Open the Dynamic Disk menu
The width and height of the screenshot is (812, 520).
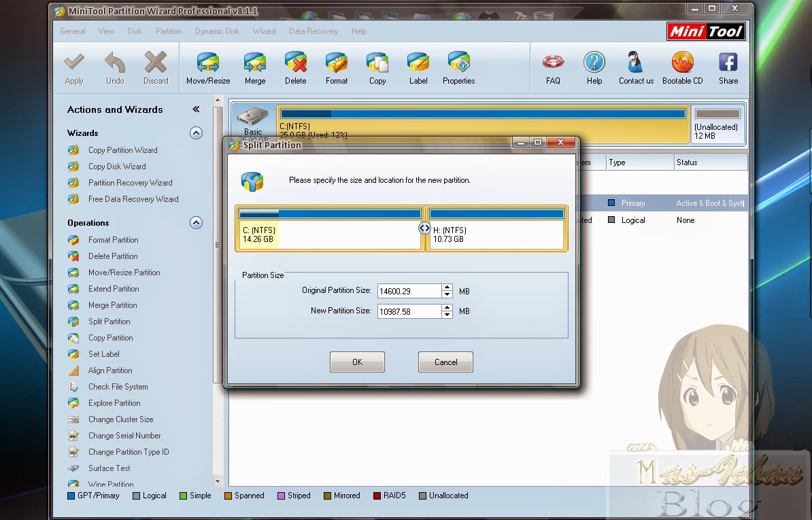[x=217, y=31]
